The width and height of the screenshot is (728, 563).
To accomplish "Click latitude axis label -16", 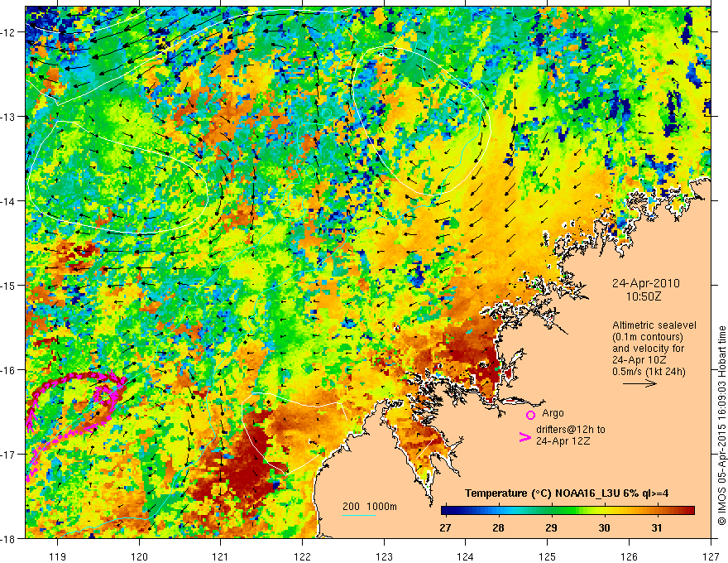I will (8, 370).
